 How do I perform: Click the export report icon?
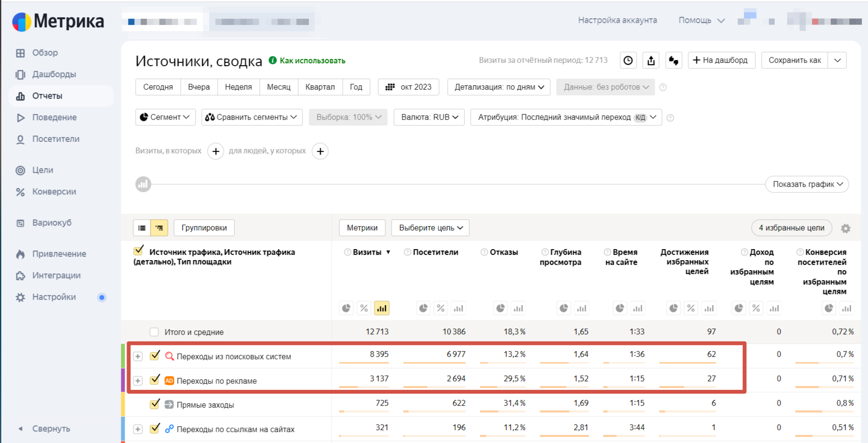coord(650,60)
